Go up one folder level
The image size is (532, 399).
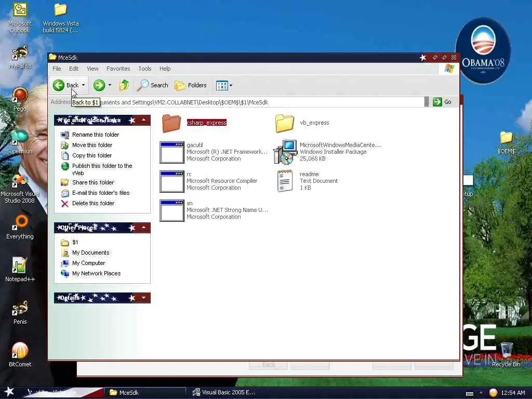point(124,85)
